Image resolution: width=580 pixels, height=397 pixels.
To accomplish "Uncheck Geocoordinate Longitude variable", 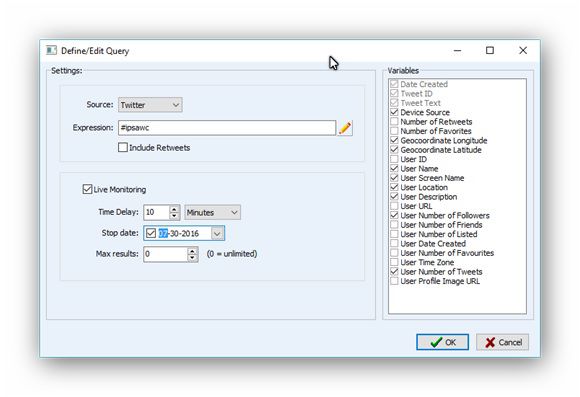I will point(394,140).
